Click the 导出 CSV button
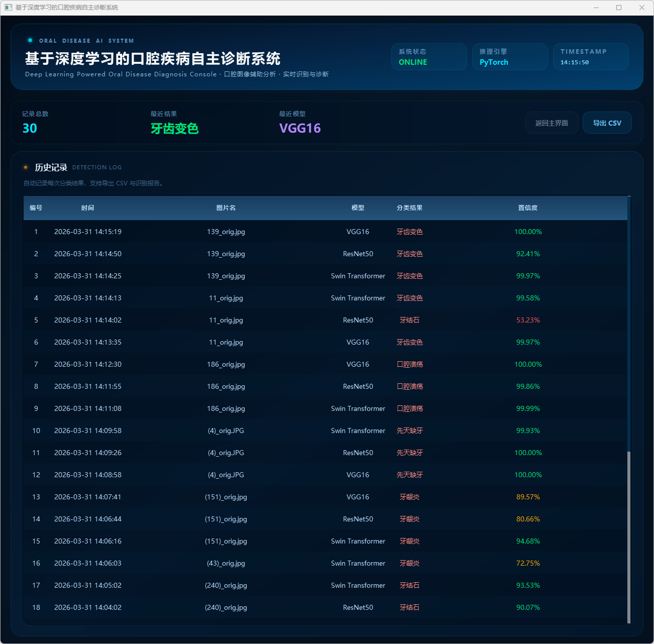This screenshot has width=654, height=644. [x=607, y=123]
